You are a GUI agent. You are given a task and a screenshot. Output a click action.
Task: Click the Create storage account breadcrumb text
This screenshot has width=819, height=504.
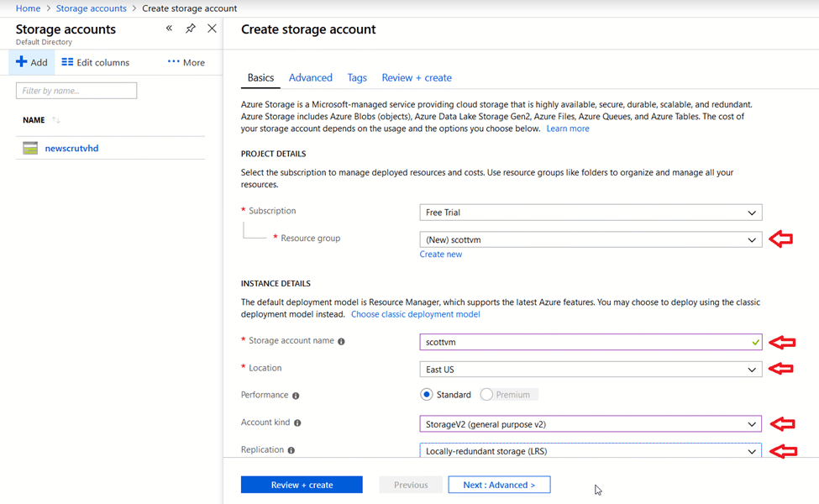(x=190, y=8)
